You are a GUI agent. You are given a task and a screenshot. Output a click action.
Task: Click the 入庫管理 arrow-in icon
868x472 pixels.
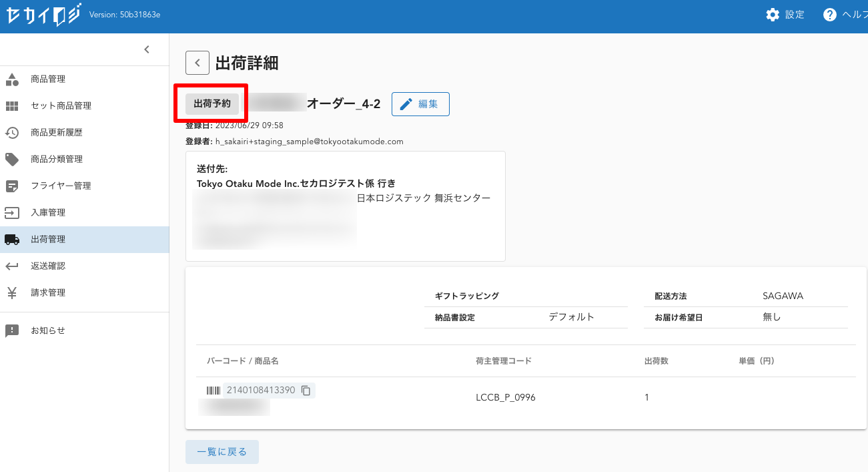(12, 213)
